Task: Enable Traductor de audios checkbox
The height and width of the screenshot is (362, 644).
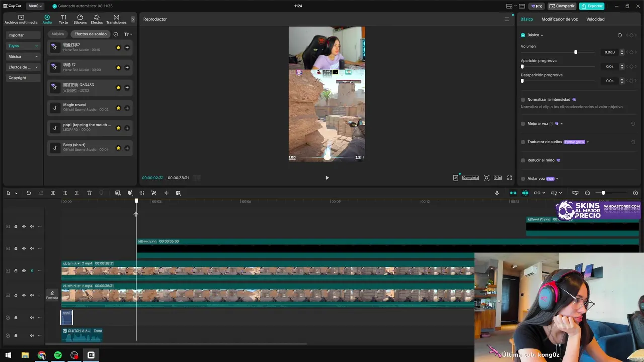Action: (523, 142)
